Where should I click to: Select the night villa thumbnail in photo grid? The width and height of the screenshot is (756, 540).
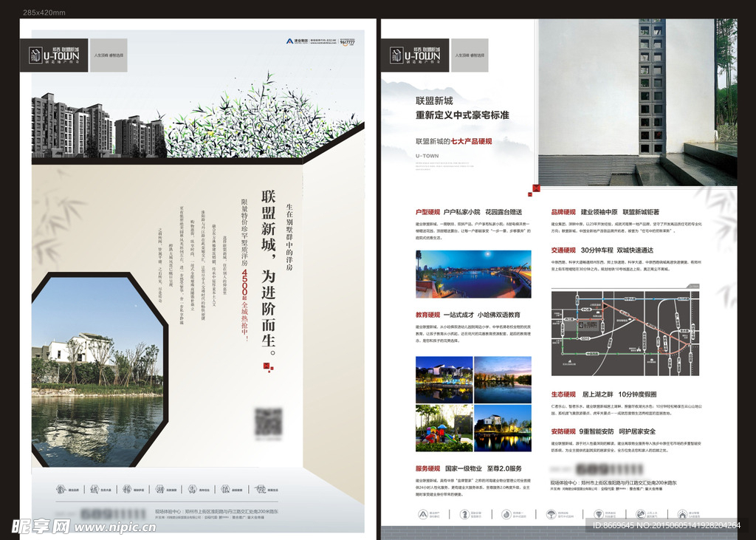point(444,380)
